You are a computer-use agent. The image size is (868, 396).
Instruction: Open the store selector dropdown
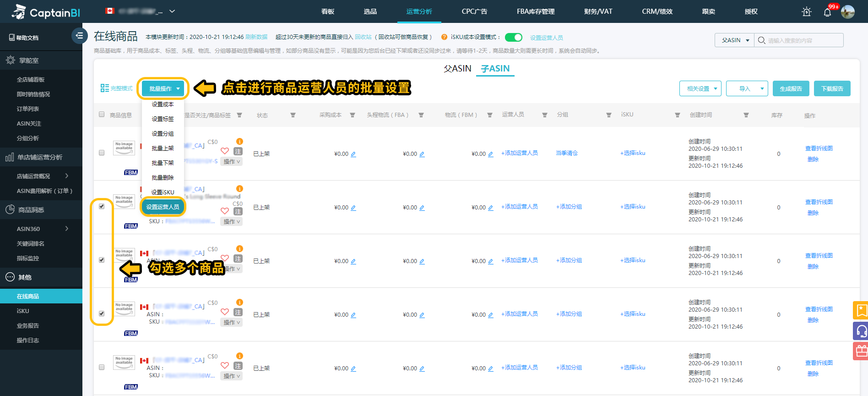(x=140, y=11)
